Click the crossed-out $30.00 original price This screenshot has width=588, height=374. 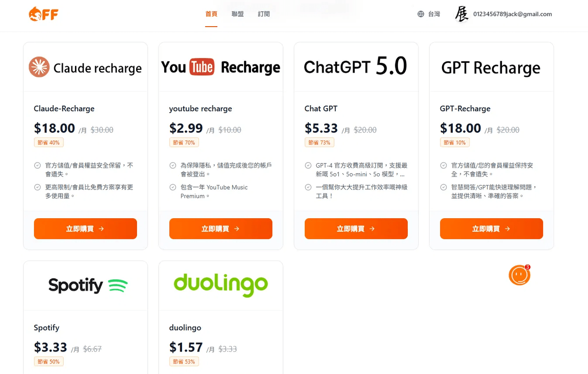tap(102, 130)
